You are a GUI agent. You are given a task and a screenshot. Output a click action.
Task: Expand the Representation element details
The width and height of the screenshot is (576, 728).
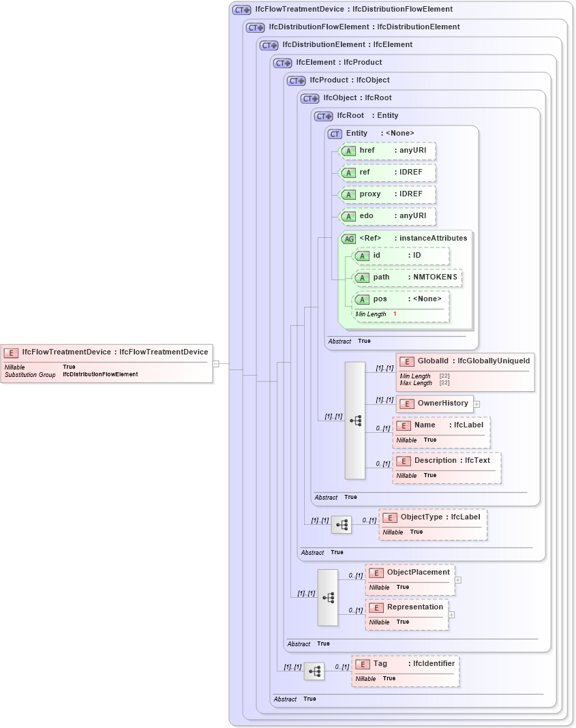click(x=450, y=615)
